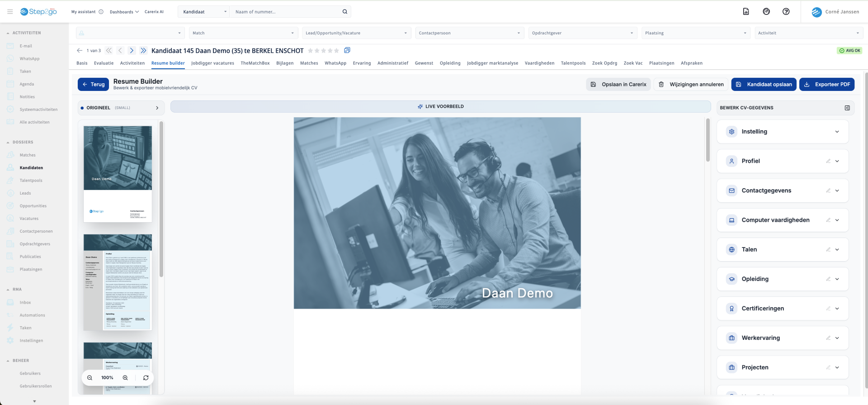Reset preview with the refresh icon
Viewport: 868px width, 405px height.
146,378
